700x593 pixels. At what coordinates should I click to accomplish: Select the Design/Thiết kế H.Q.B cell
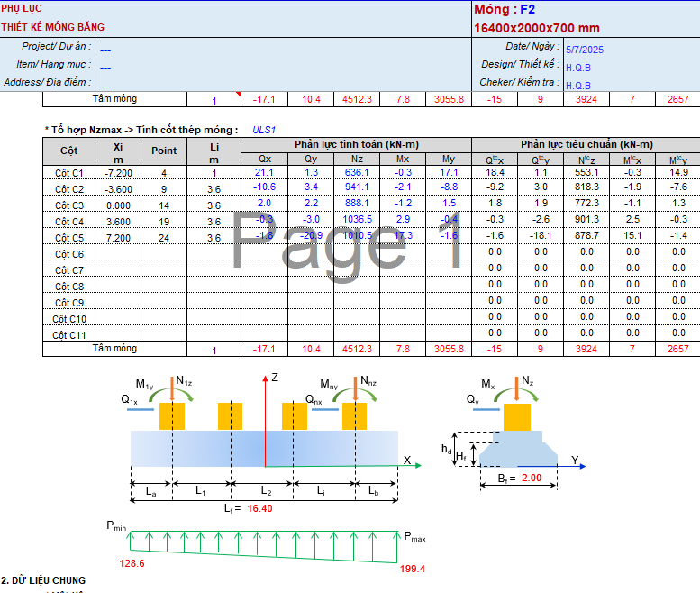point(578,68)
